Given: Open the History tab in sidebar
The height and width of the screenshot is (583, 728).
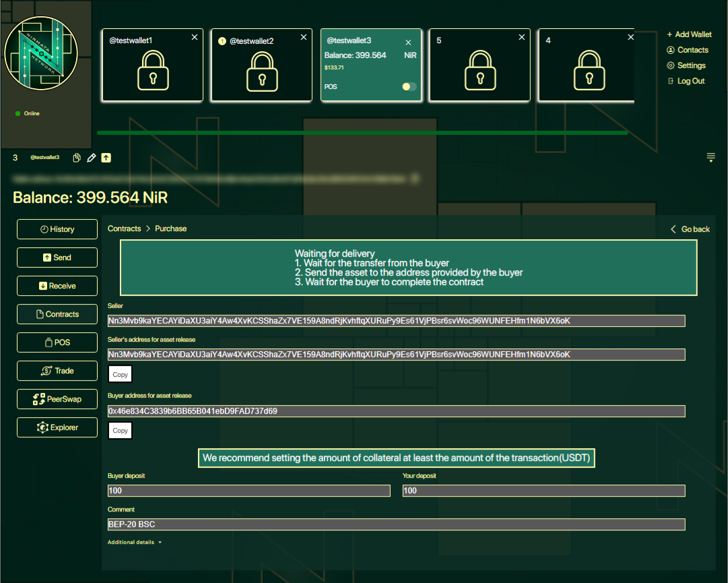Looking at the screenshot, I should click(57, 229).
